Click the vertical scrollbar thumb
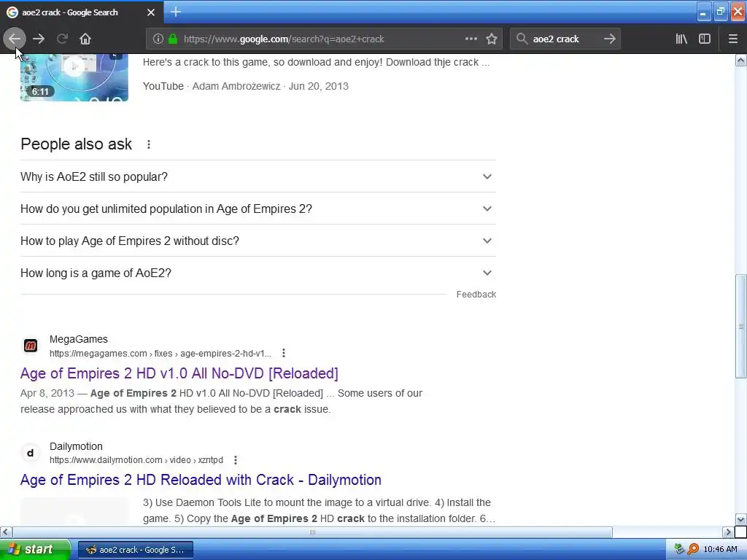The width and height of the screenshot is (747, 560). (741, 326)
